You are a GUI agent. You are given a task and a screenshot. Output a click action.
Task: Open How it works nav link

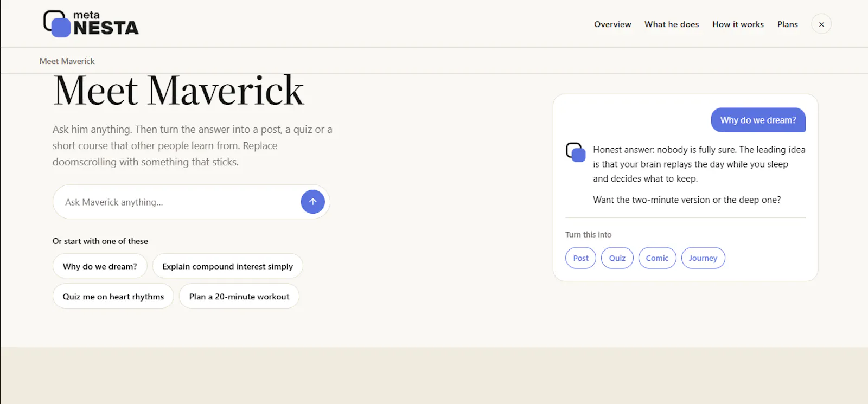738,24
